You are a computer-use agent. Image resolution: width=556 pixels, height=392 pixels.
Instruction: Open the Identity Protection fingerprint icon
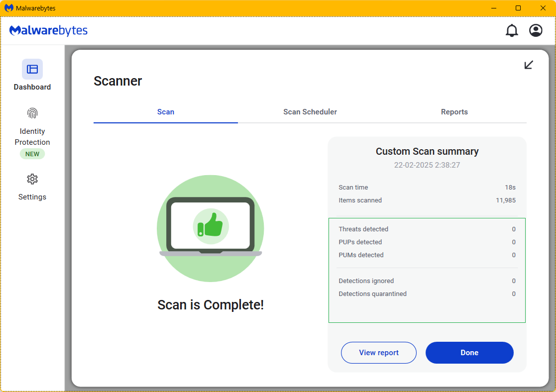[32, 113]
